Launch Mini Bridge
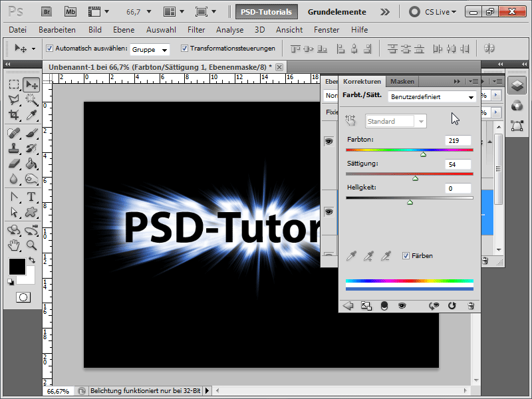532x399 pixels. 70,12
